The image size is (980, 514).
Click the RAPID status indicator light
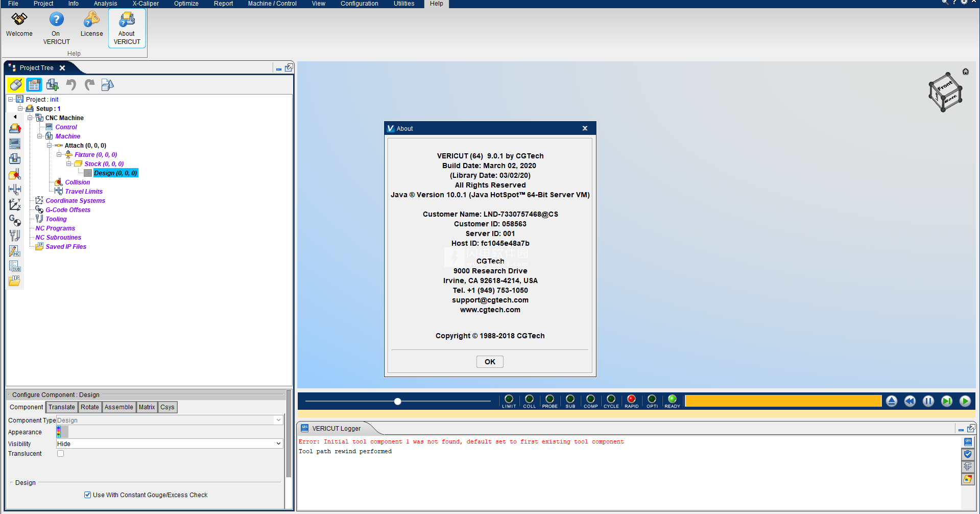(631, 399)
